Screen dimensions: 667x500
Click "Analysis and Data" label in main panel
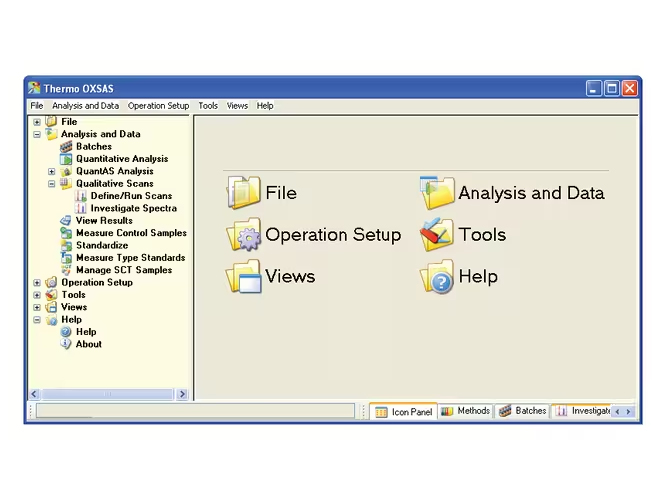pos(532,193)
